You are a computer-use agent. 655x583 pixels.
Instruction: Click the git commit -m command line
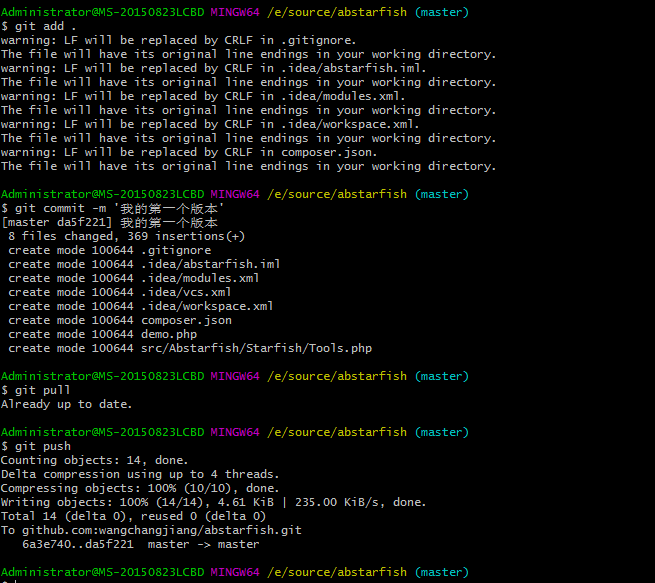point(111,208)
